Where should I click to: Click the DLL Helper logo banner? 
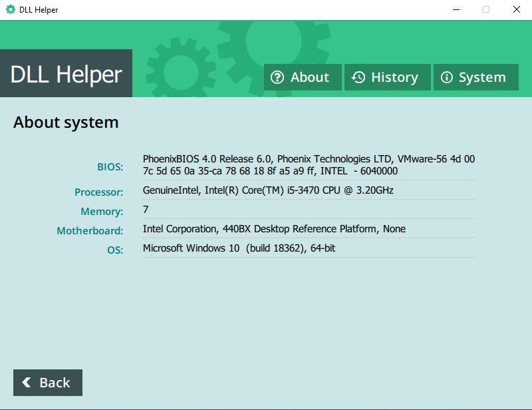66,73
